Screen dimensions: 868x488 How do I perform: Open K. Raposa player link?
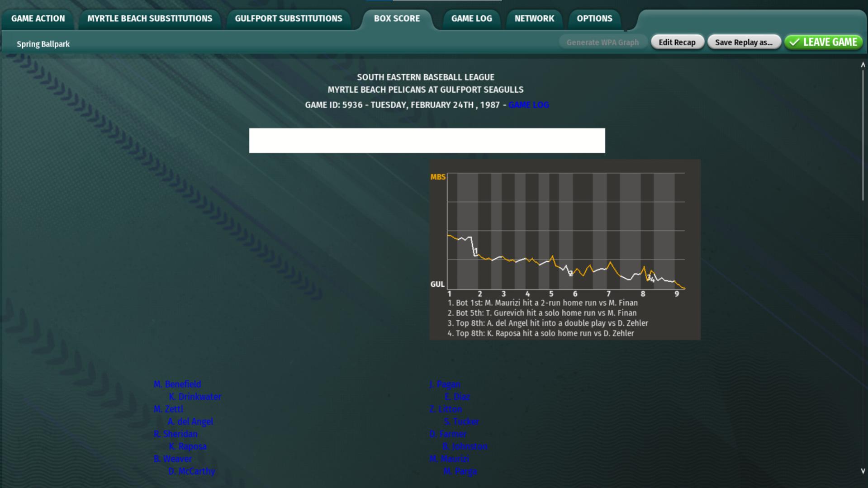[188, 446]
